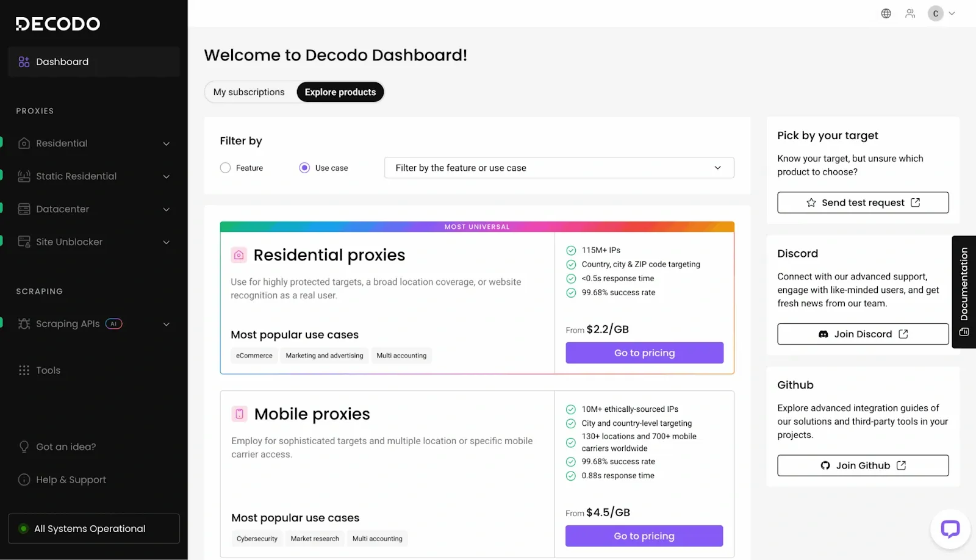Open the vertical Documentation side panel
The height and width of the screenshot is (560, 976).
964,292
